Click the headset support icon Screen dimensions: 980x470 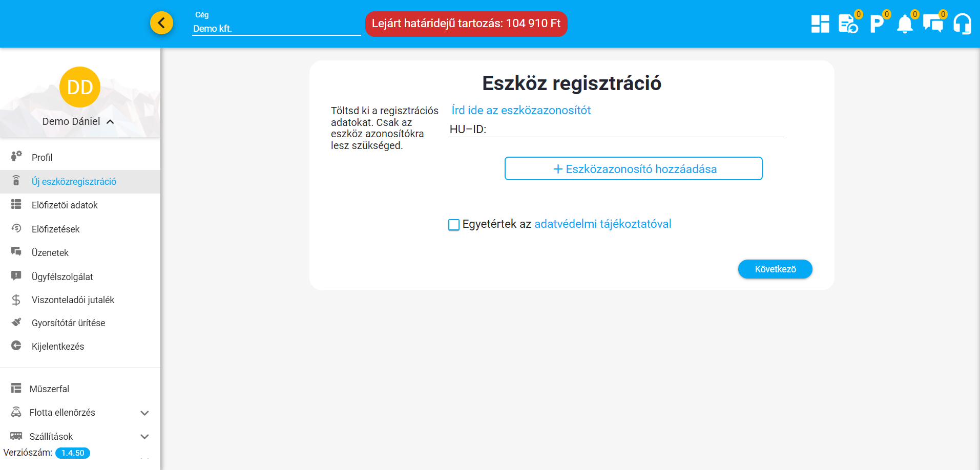coord(962,24)
